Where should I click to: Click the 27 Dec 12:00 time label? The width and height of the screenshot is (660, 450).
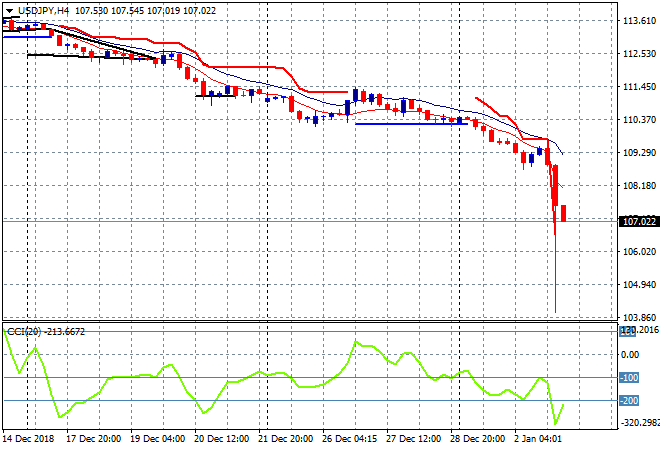coord(413,439)
